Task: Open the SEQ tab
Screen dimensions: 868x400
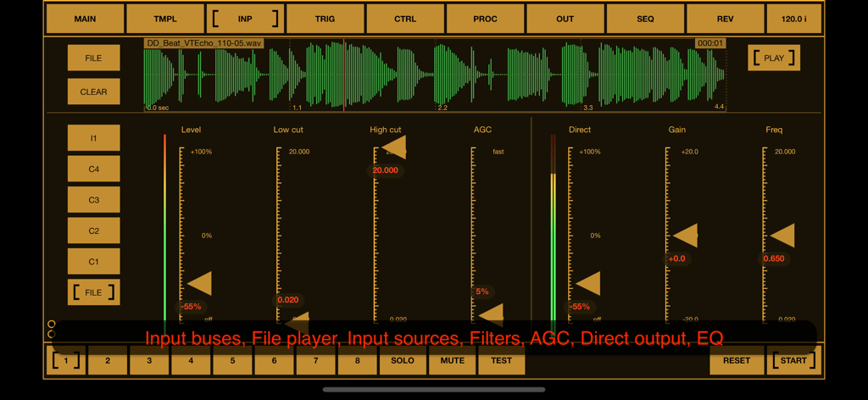Action: (645, 19)
